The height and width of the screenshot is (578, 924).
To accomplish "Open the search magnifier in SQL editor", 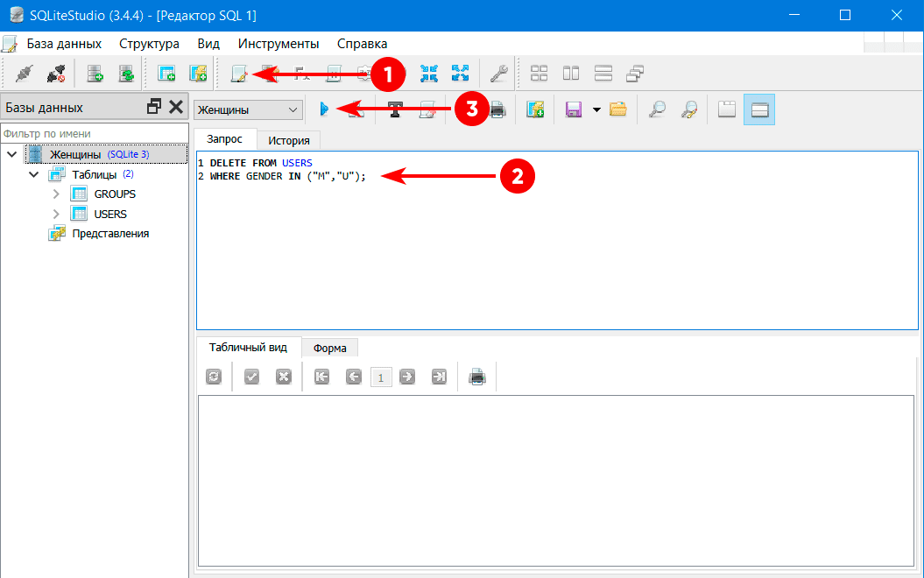I will 658,109.
